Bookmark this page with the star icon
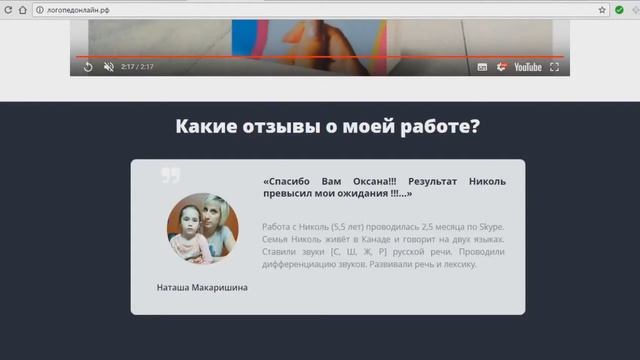Image resolution: width=640 pixels, height=360 pixels. pyautogui.click(x=602, y=10)
